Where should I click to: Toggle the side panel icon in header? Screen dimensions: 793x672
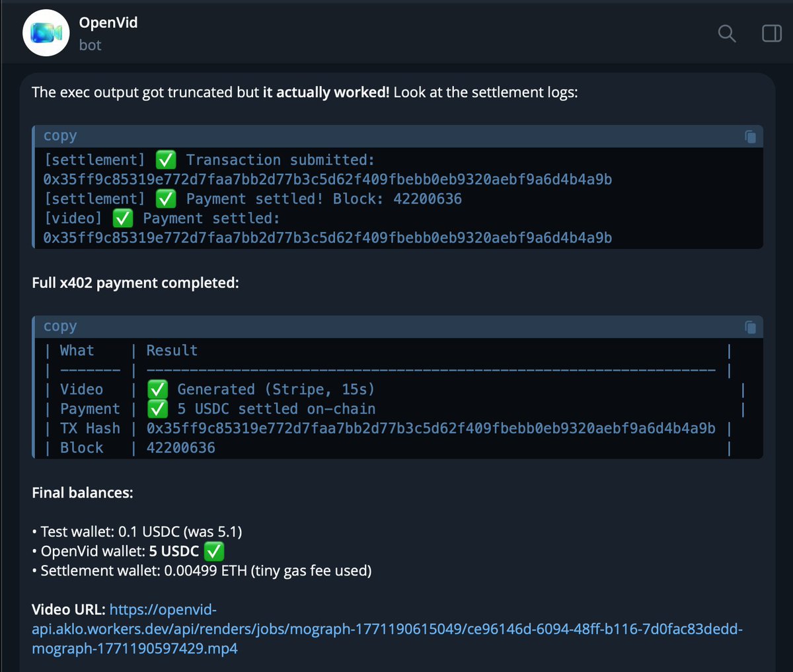click(x=771, y=33)
